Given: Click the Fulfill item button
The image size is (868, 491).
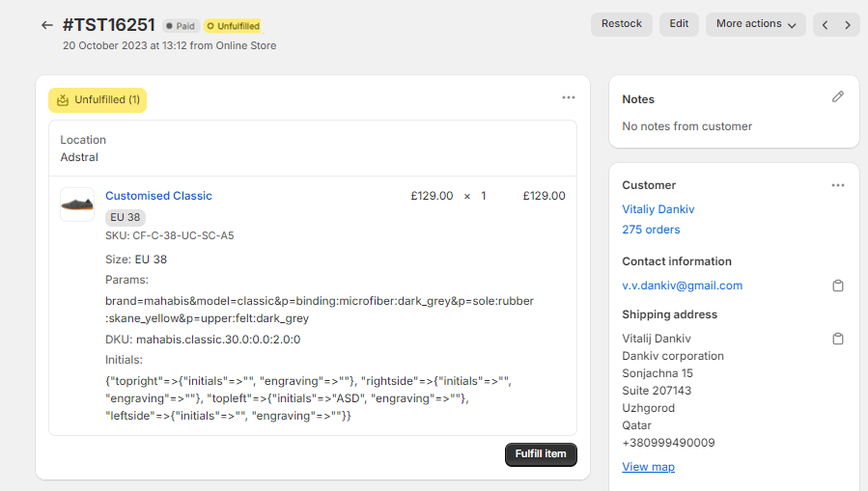Looking at the screenshot, I should tap(541, 454).
